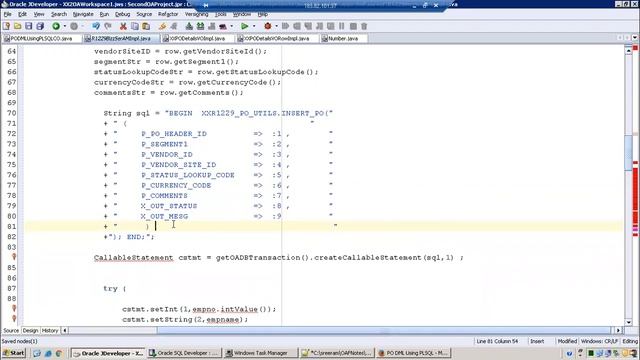Click the Windows Start button
640x360 pixels.
[13, 353]
